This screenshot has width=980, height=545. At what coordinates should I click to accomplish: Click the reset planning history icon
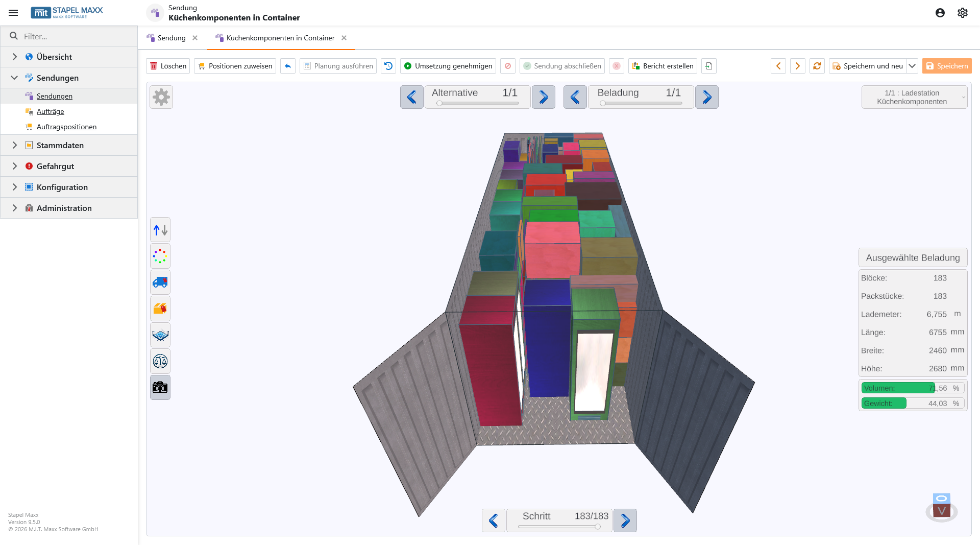click(388, 66)
